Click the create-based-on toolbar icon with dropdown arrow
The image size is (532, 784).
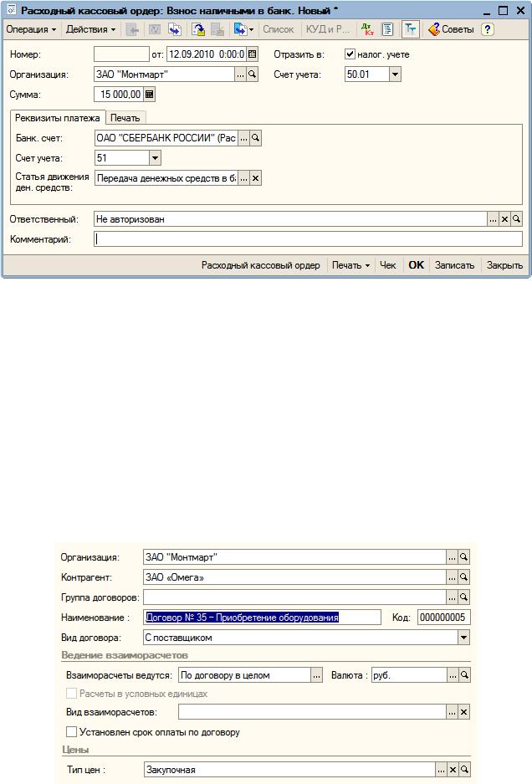click(x=243, y=29)
